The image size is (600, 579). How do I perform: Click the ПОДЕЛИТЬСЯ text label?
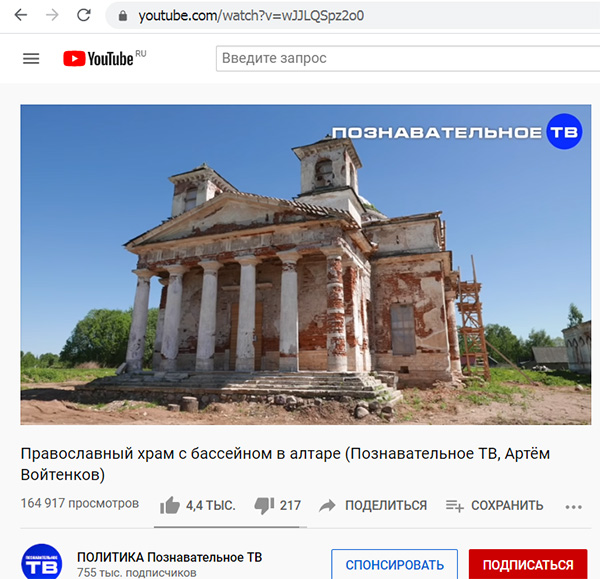click(x=386, y=506)
